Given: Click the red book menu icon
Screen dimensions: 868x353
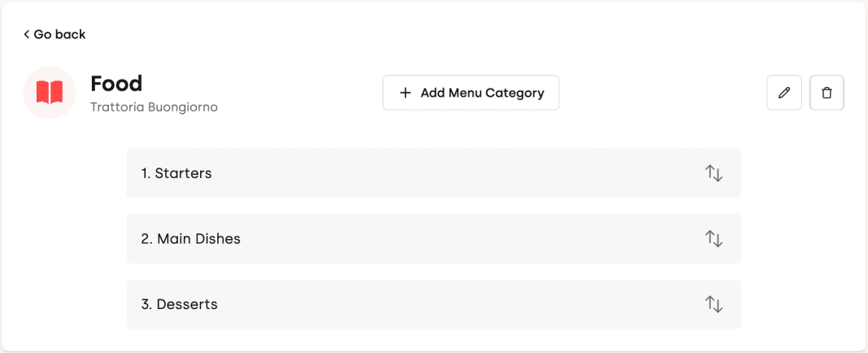Looking at the screenshot, I should click(50, 93).
